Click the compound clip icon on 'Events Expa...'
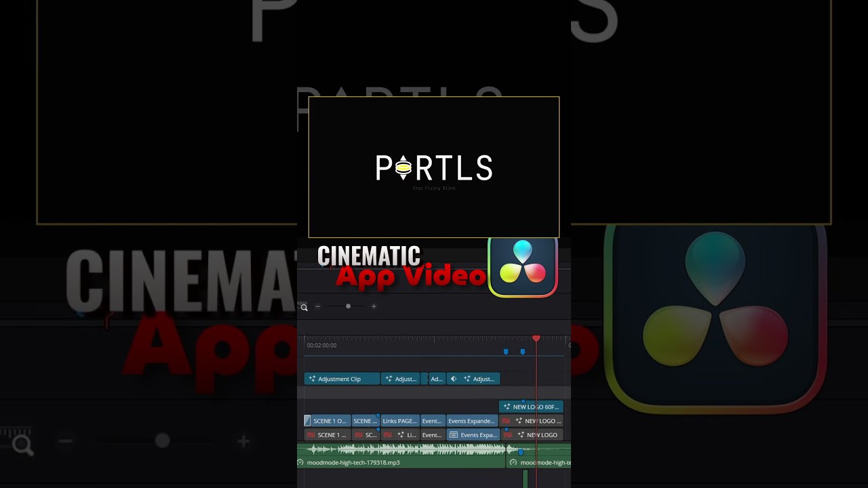This screenshot has height=488, width=868. pos(454,435)
